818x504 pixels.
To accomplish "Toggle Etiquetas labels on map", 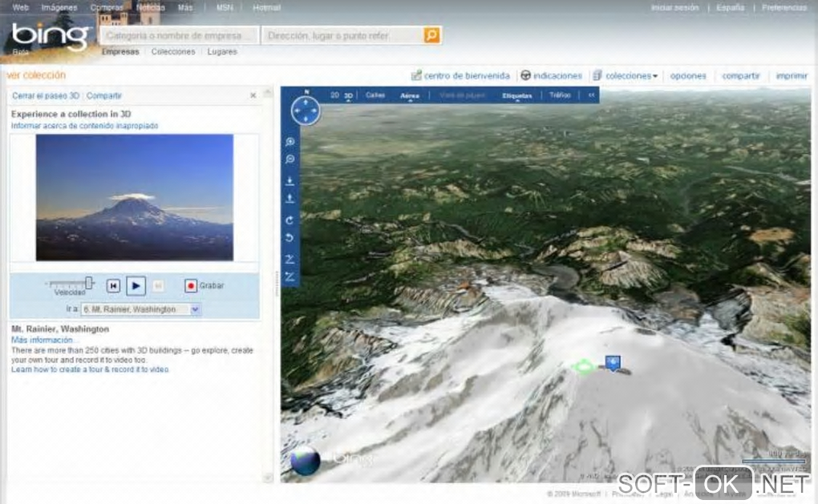I will coord(517,96).
